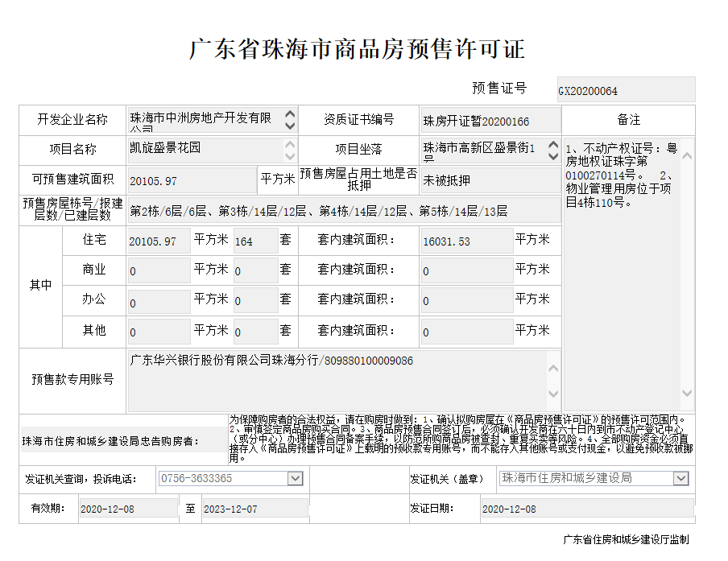Click the 有效期 end date 2023-12-07
The image size is (728, 561).
(x=254, y=509)
